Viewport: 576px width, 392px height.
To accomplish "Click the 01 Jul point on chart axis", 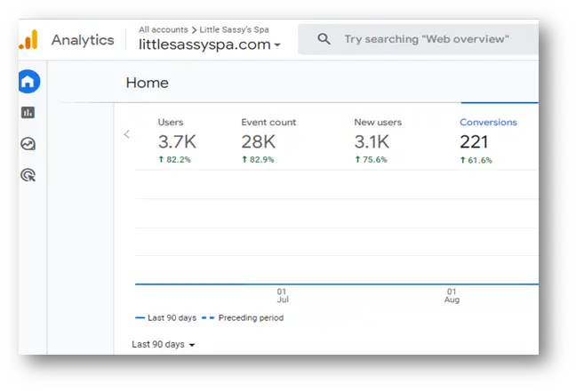I will pos(282,295).
